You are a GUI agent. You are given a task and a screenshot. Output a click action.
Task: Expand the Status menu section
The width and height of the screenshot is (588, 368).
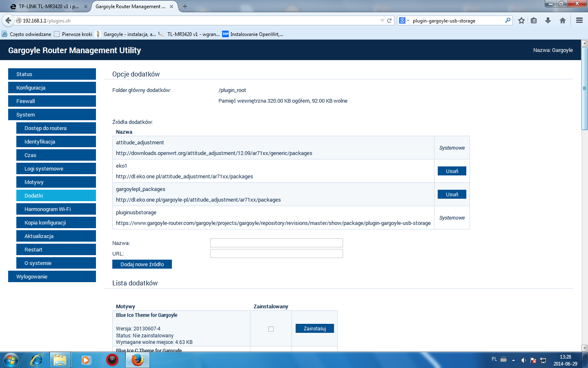click(x=52, y=74)
